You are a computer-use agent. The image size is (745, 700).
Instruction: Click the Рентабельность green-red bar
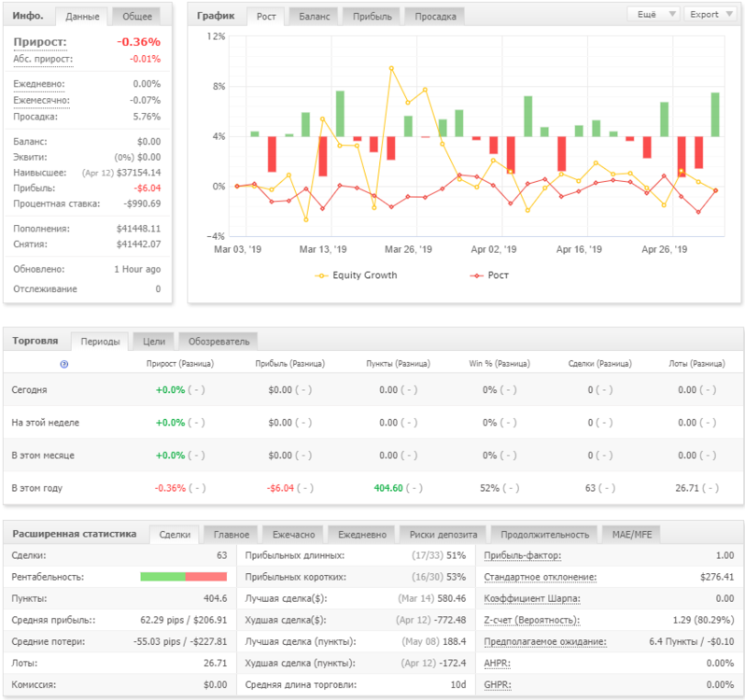pos(183,577)
